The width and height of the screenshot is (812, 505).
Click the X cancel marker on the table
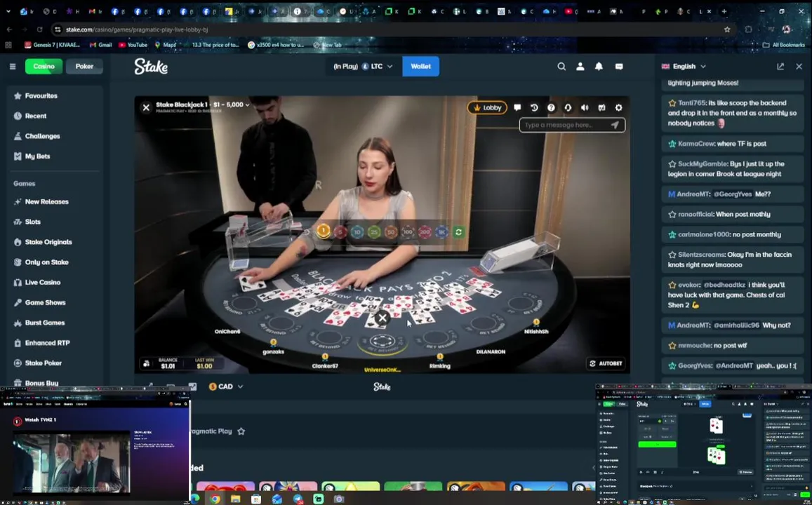pyautogui.click(x=382, y=318)
